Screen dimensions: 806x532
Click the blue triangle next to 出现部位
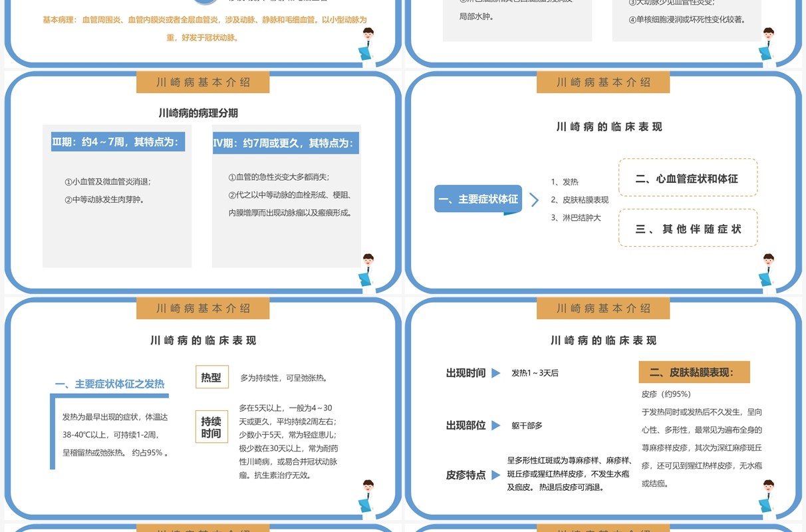(496, 425)
